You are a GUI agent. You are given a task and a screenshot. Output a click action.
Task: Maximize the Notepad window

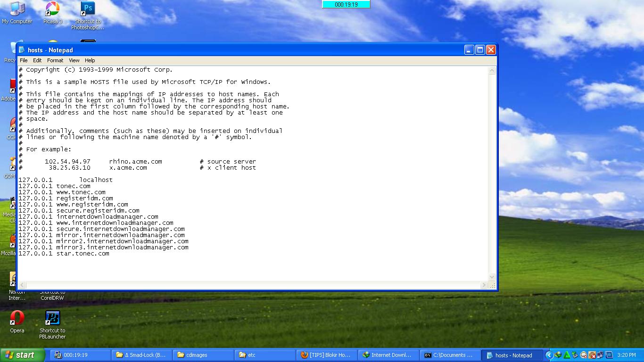click(x=480, y=50)
